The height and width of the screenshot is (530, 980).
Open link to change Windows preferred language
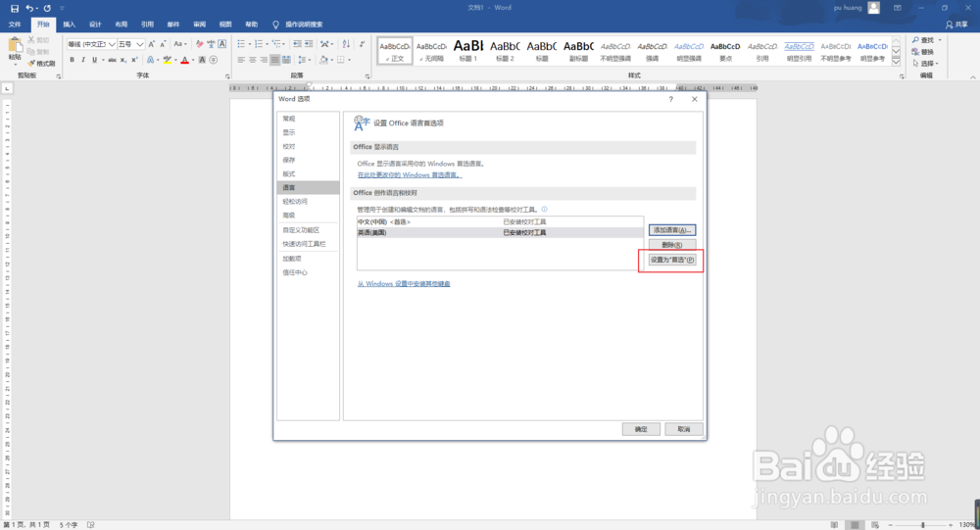click(x=410, y=175)
